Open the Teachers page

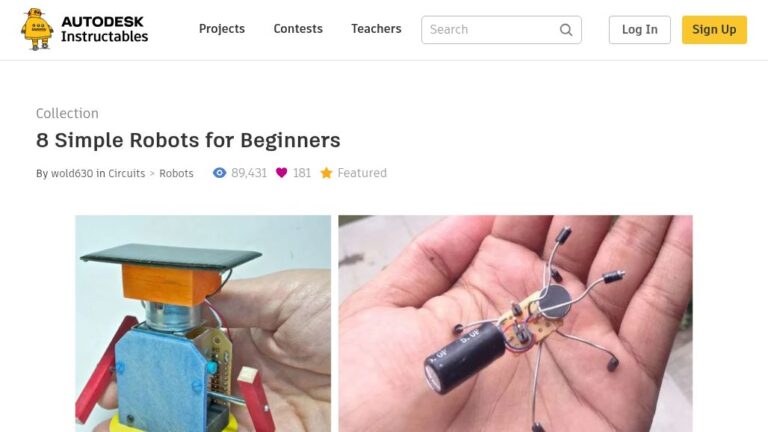point(376,29)
